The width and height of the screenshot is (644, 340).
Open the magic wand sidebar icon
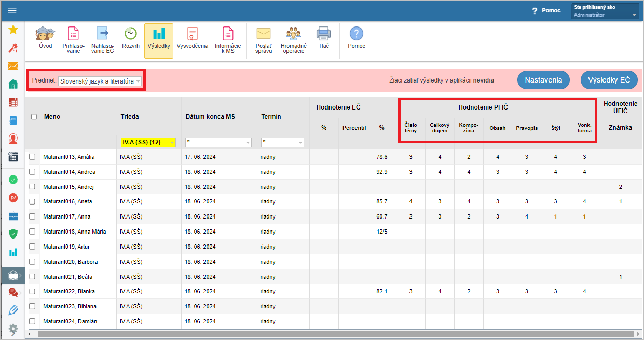(x=13, y=48)
